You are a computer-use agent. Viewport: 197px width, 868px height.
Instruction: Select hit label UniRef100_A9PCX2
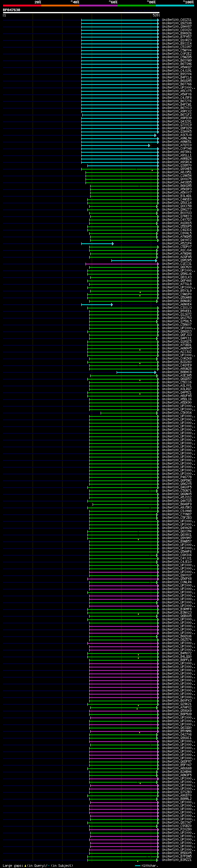click(x=176, y=111)
